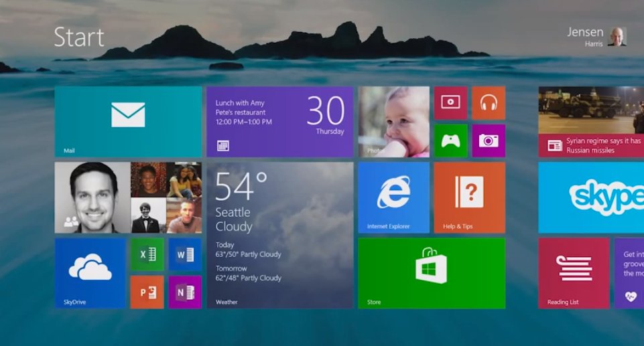This screenshot has height=346, width=644.
Task: Open the Music headphones tile
Action: click(x=489, y=102)
